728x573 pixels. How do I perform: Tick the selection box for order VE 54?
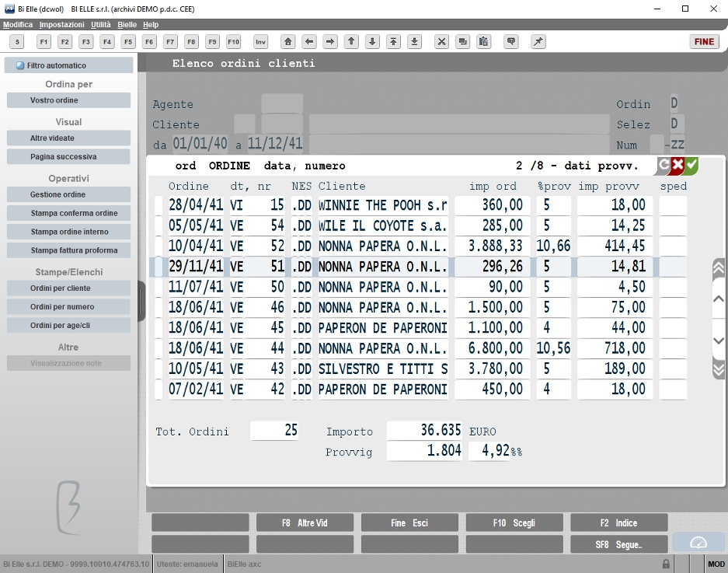158,225
